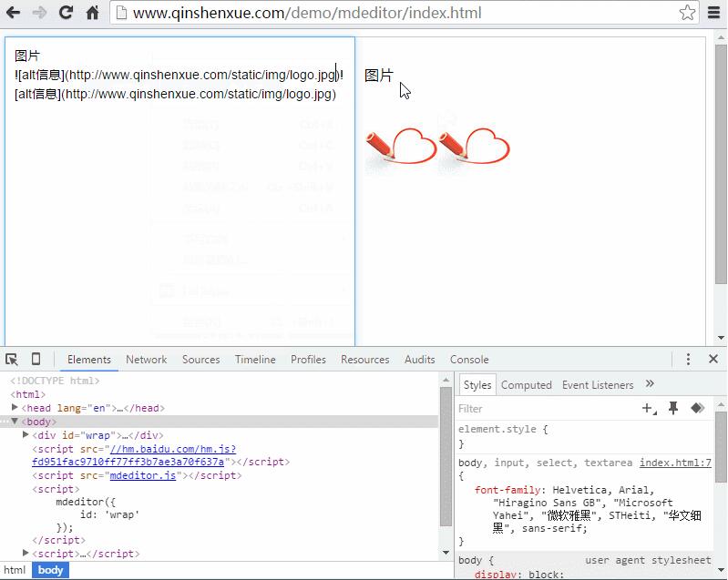728x580 pixels.
Task: Click the browser reload button
Action: click(x=66, y=13)
